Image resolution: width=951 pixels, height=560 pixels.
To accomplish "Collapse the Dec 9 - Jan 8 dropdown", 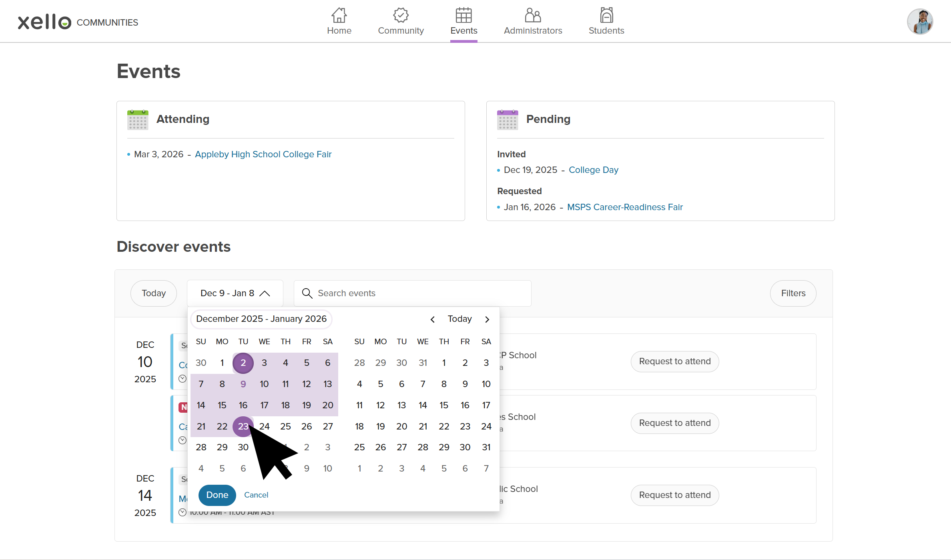I will [265, 293].
